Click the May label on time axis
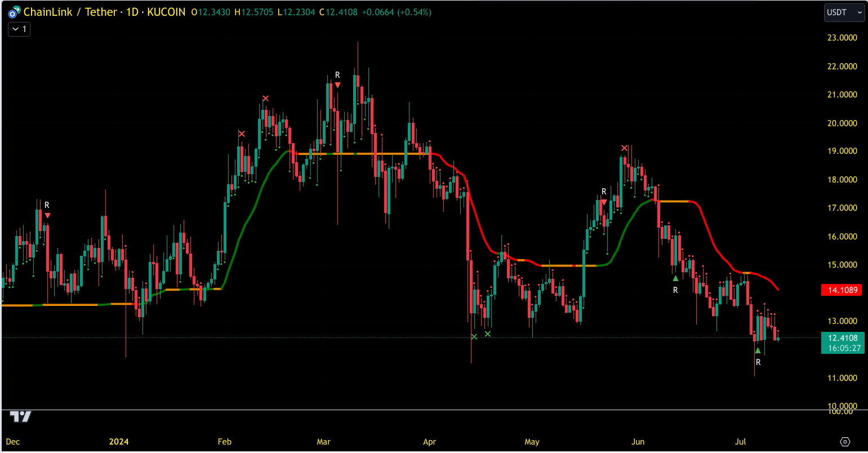Screen dimensions: 868x453 pyautogui.click(x=532, y=442)
